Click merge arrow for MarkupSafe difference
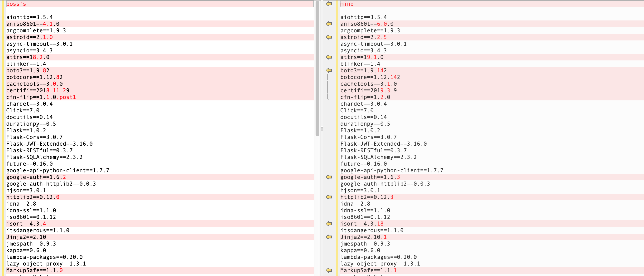The image size is (644, 276). pyautogui.click(x=329, y=270)
